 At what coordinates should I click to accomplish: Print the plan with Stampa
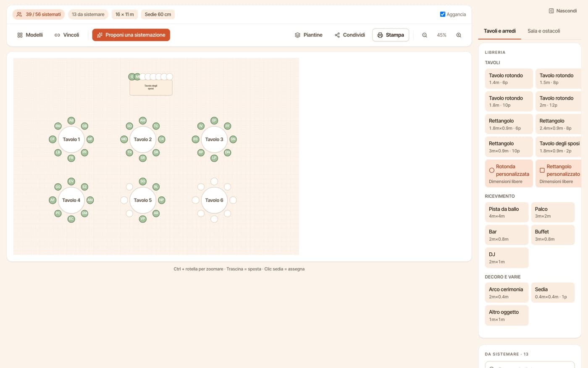tap(391, 35)
